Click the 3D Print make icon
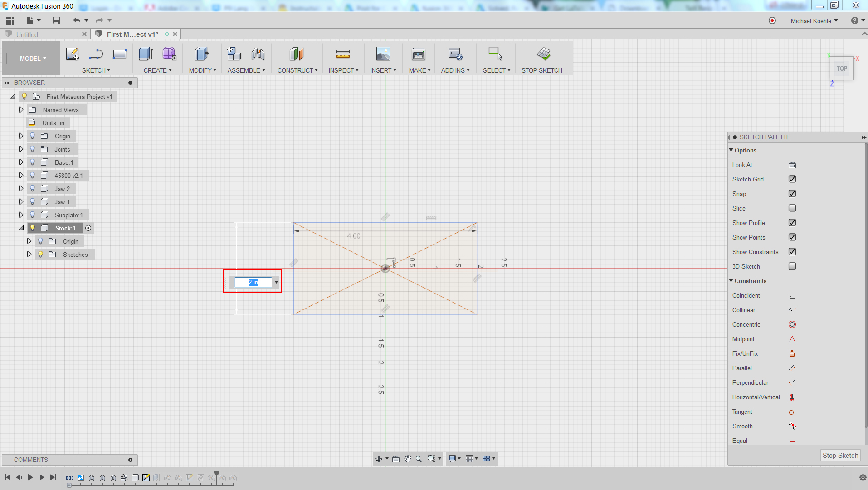This screenshot has height=490, width=868. coord(419,54)
